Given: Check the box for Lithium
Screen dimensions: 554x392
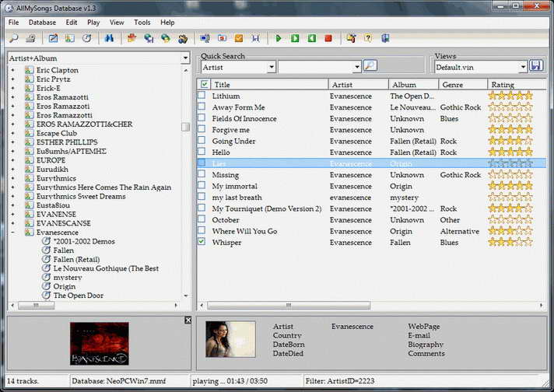Looking at the screenshot, I should coord(202,95).
